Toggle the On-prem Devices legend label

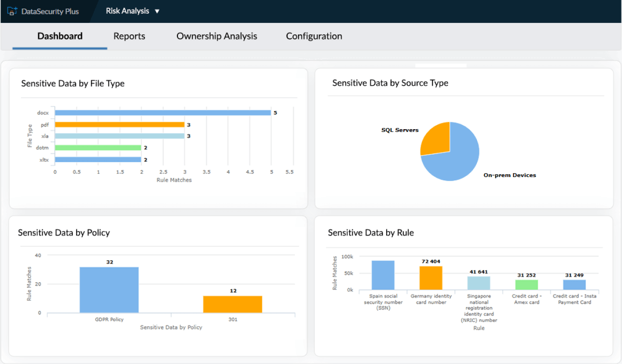[510, 176]
